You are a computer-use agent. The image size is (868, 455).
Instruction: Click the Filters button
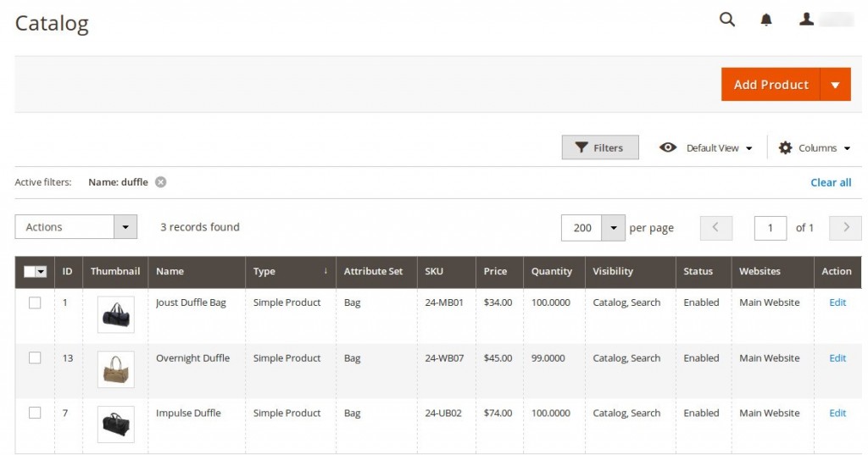coord(599,147)
